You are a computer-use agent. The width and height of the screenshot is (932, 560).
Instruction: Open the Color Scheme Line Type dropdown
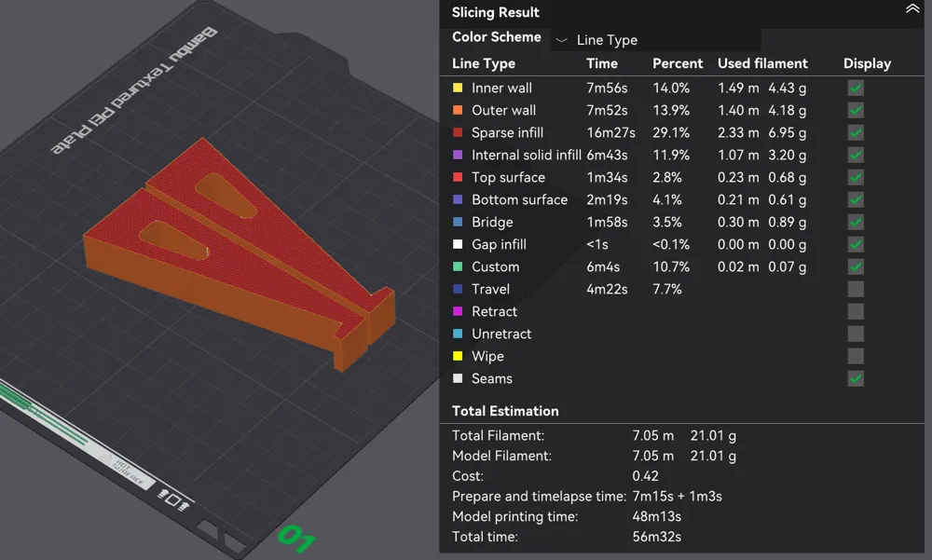point(655,40)
